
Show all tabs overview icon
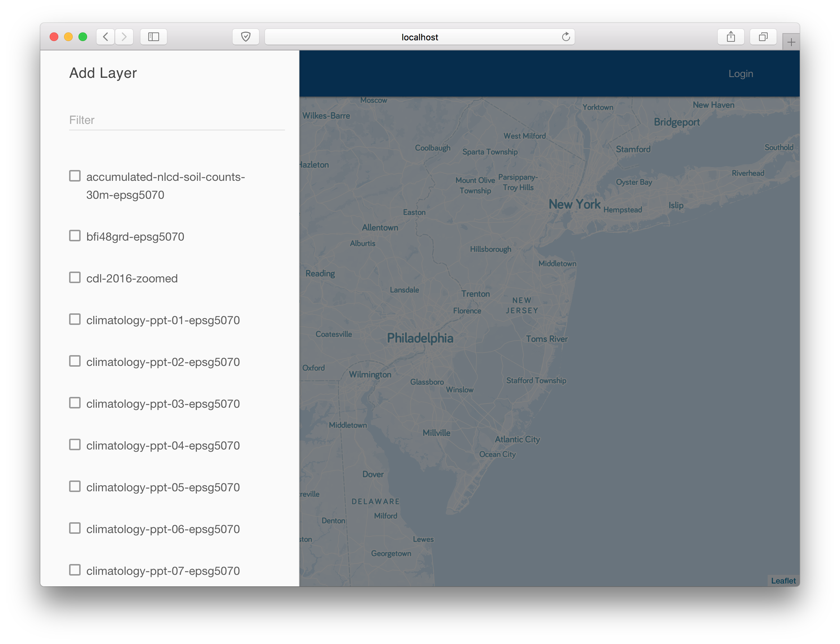tap(763, 37)
